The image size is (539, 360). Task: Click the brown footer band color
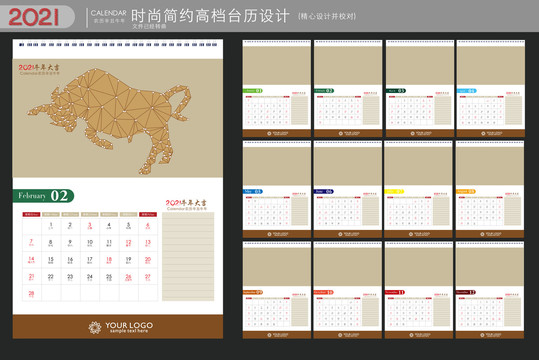[118, 327]
